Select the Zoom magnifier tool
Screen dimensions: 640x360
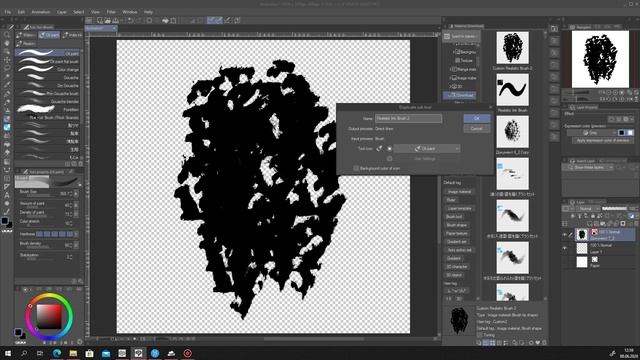click(7, 35)
